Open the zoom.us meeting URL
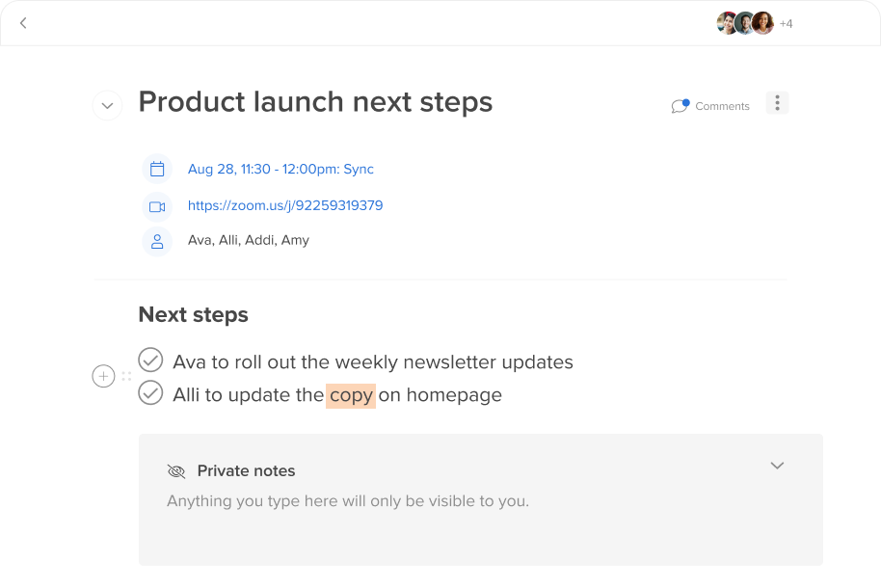The width and height of the screenshot is (881, 588). click(x=285, y=205)
